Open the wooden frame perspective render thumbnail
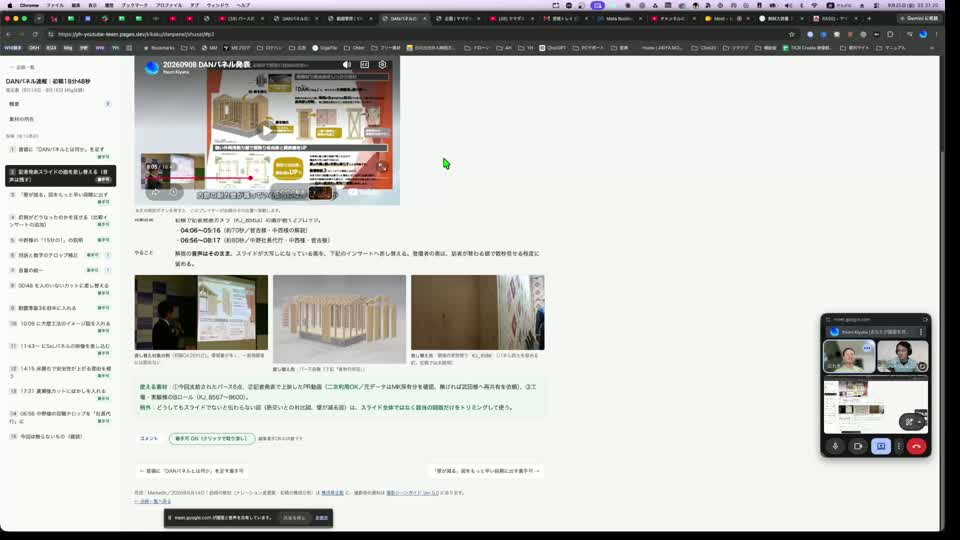Viewport: 960px width, 540px height. point(339,319)
